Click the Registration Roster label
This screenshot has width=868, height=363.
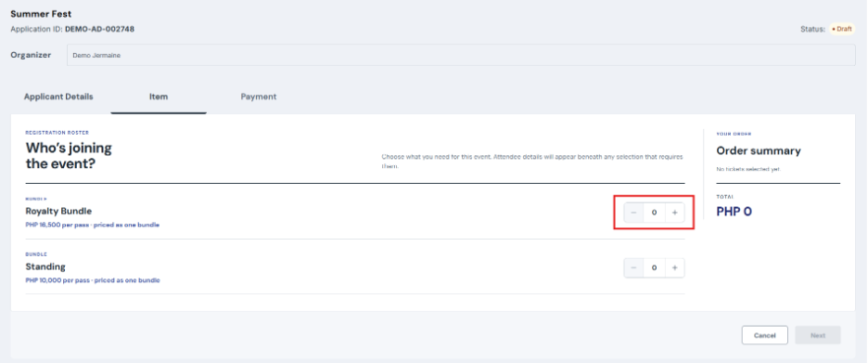[x=57, y=133]
